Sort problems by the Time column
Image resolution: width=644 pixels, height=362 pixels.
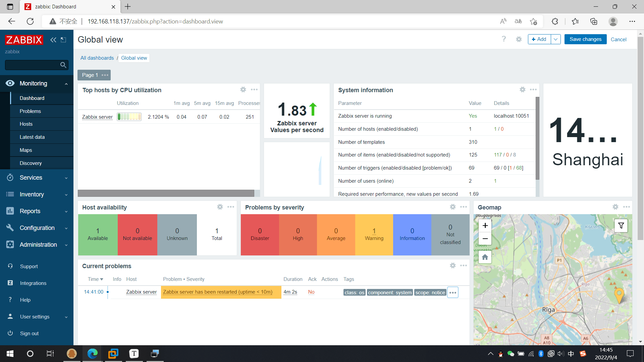(x=95, y=279)
